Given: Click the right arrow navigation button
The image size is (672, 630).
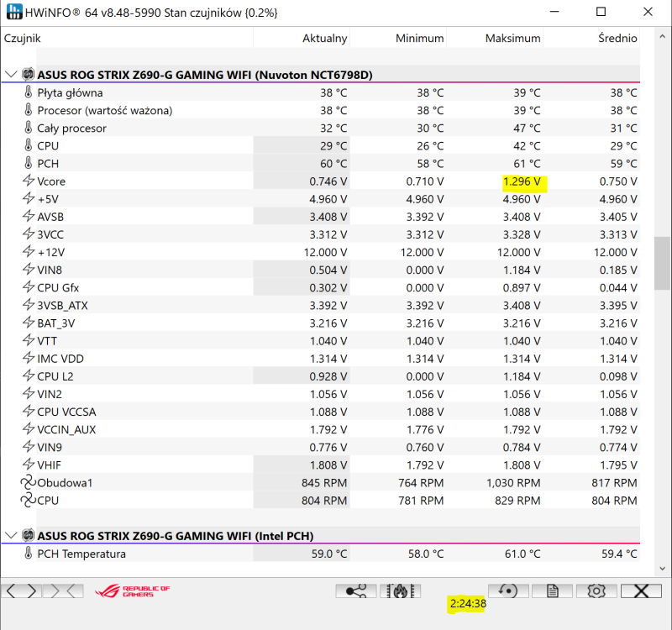Looking at the screenshot, I should point(32,591).
